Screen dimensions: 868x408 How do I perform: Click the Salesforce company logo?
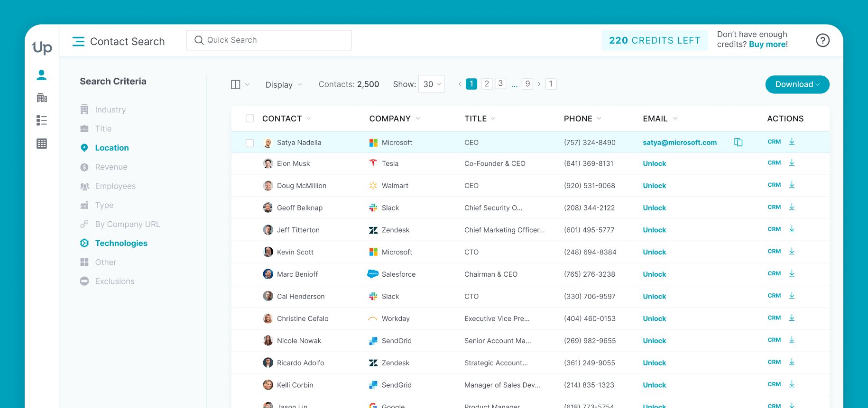click(373, 274)
